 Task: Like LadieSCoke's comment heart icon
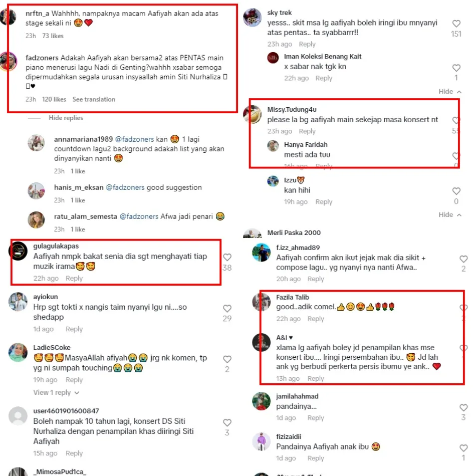point(227,359)
